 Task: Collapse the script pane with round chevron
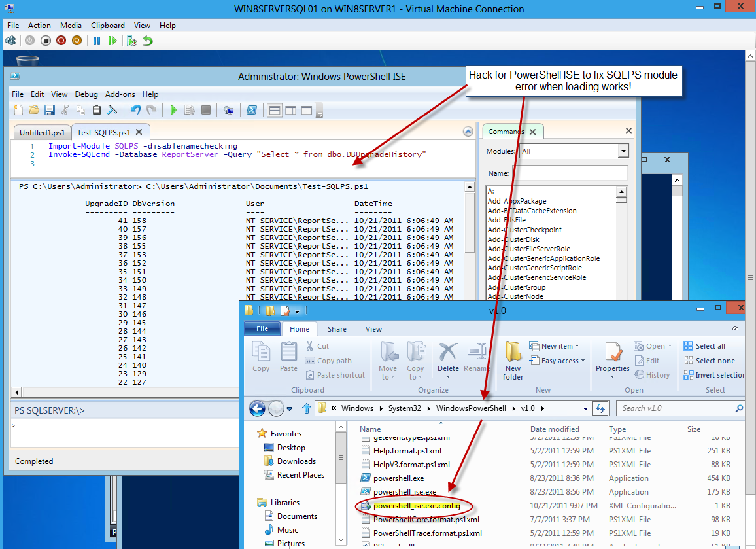point(468,132)
